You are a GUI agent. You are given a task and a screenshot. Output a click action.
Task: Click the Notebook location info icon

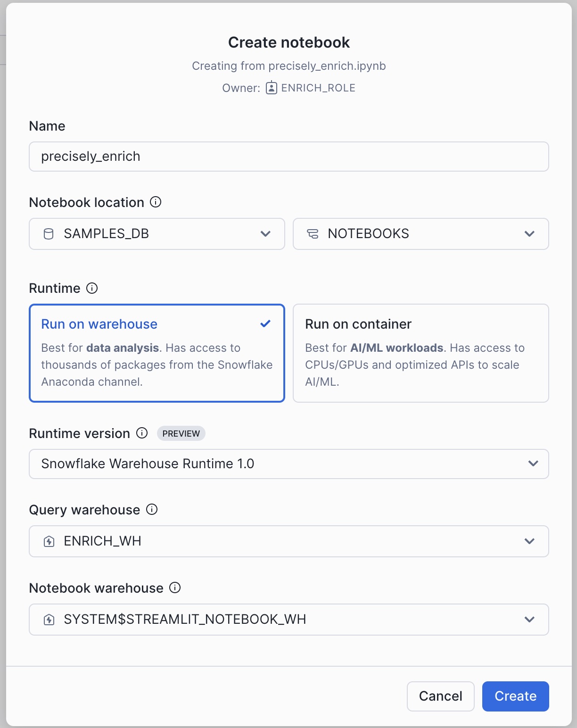156,202
